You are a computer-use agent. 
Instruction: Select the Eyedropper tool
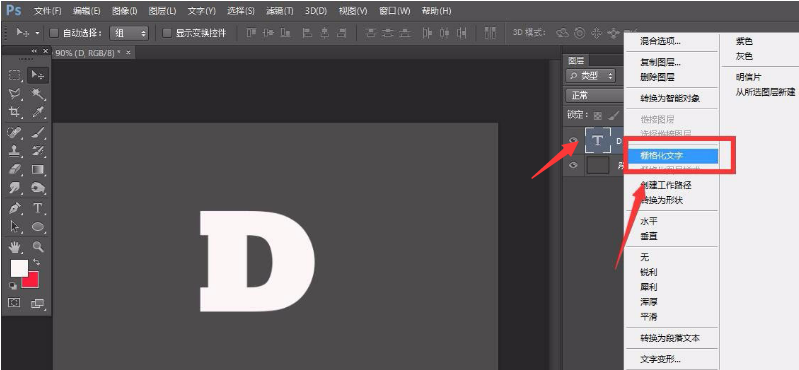38,112
